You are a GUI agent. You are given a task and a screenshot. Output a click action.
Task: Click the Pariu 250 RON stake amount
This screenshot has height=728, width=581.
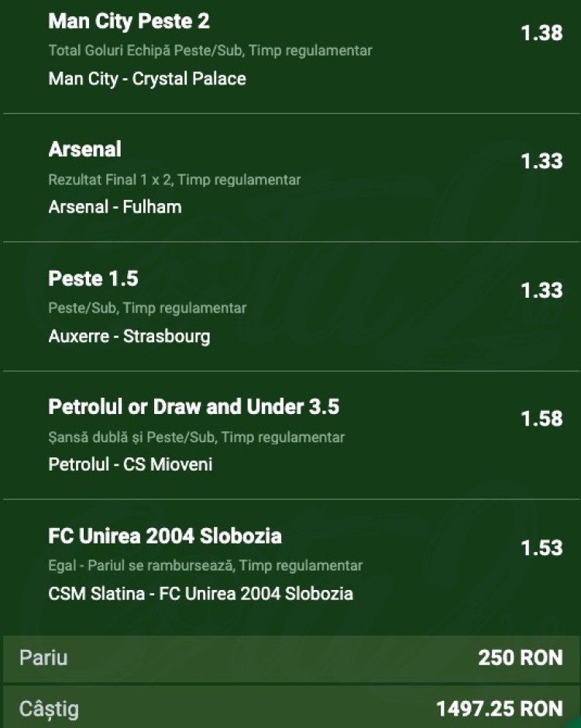pyautogui.click(x=521, y=658)
